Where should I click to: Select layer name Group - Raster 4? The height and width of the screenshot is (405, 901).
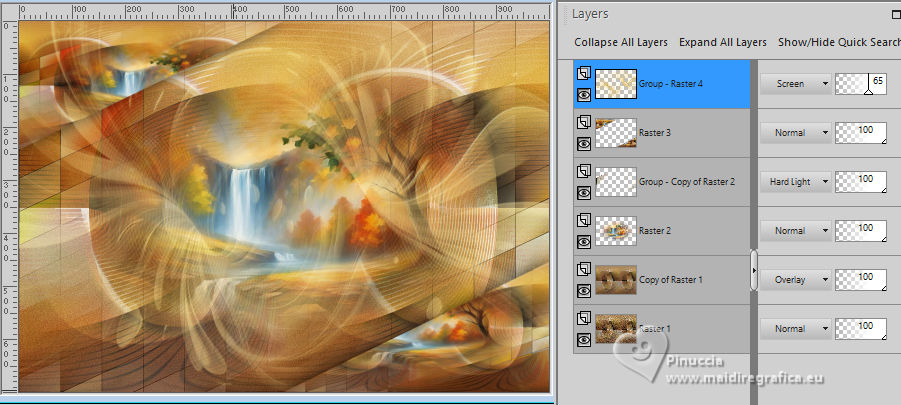point(671,84)
